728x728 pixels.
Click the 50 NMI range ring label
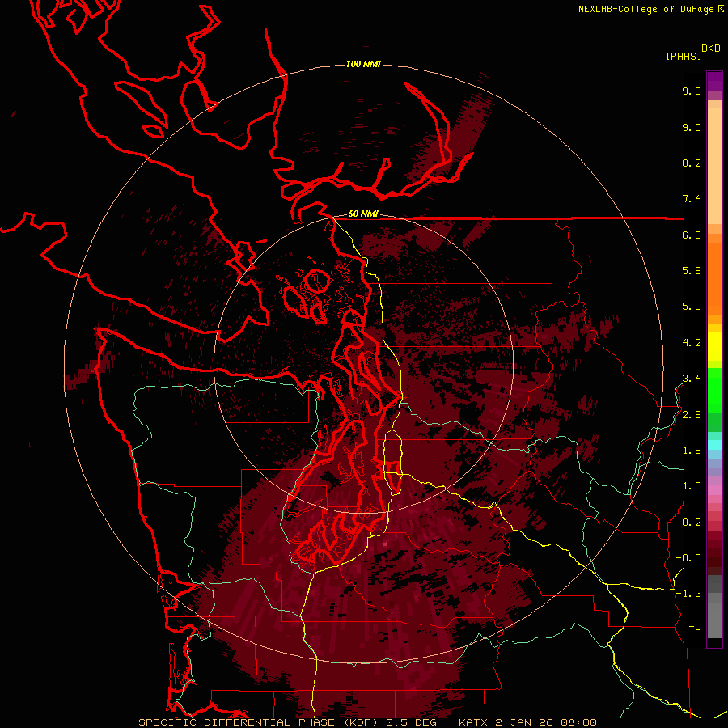(363, 214)
